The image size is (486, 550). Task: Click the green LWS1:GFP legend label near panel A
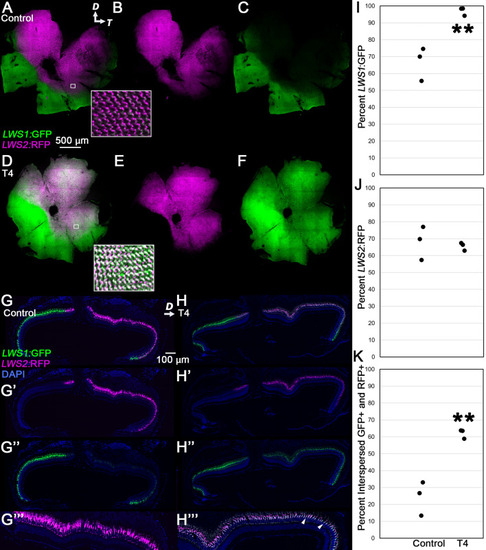coord(27,134)
